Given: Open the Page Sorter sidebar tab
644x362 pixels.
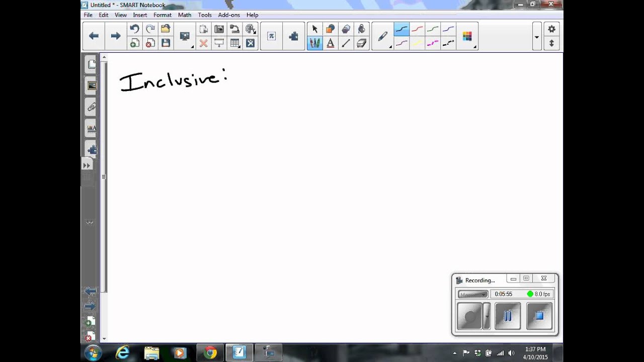Looking at the screenshot, I should [x=92, y=64].
